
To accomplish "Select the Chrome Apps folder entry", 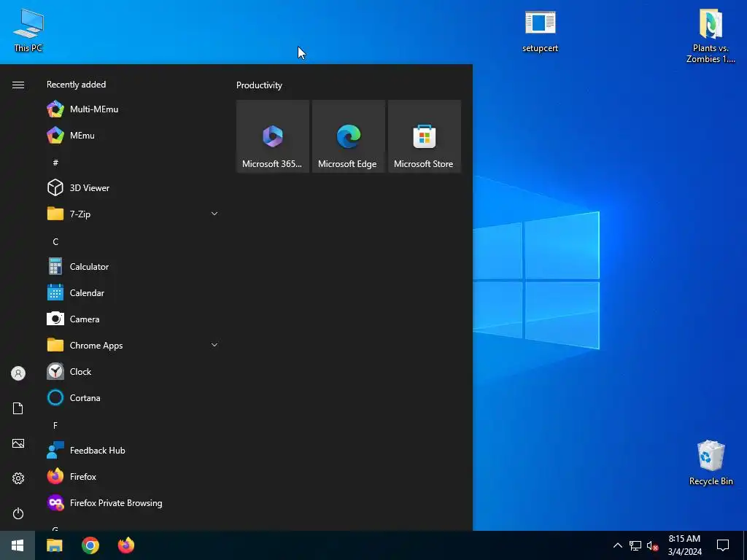I will (x=133, y=345).
